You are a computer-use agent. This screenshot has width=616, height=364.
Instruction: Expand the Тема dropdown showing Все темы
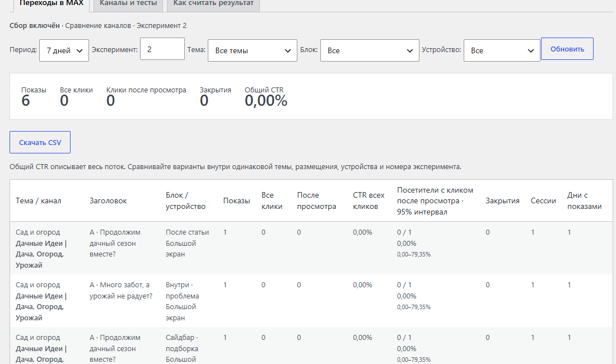click(252, 50)
